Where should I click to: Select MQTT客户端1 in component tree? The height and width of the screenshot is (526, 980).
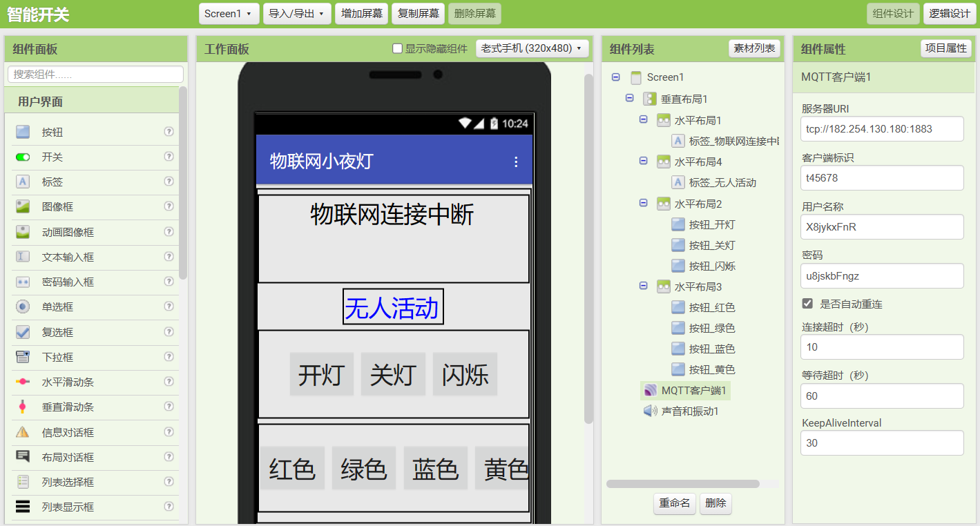[x=685, y=390]
